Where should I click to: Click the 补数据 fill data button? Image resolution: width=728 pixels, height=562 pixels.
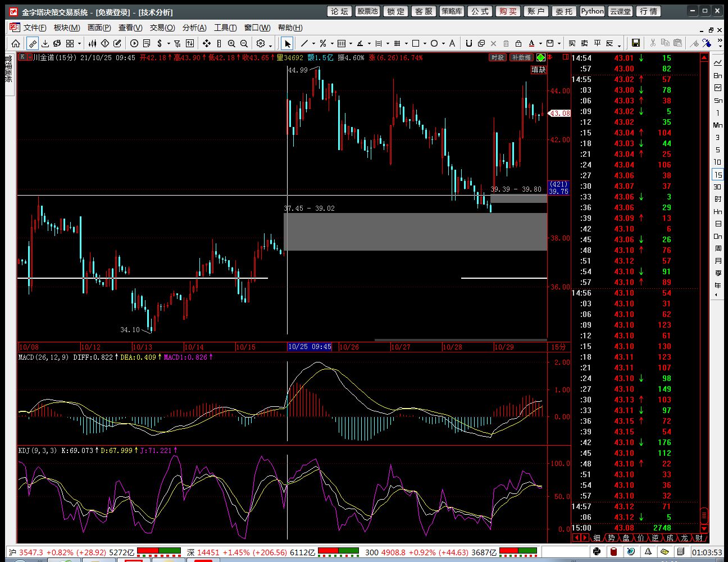[x=521, y=57]
